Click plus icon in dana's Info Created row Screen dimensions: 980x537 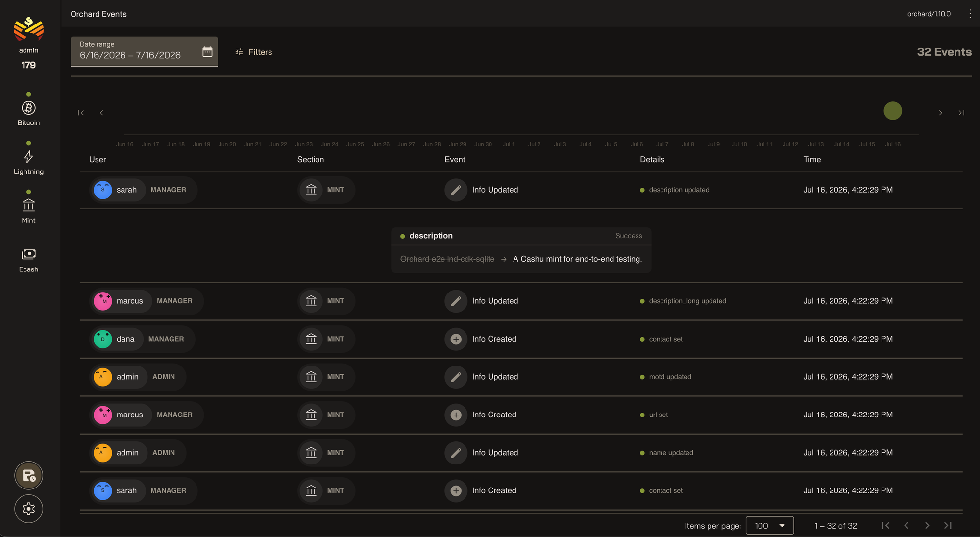tap(456, 339)
